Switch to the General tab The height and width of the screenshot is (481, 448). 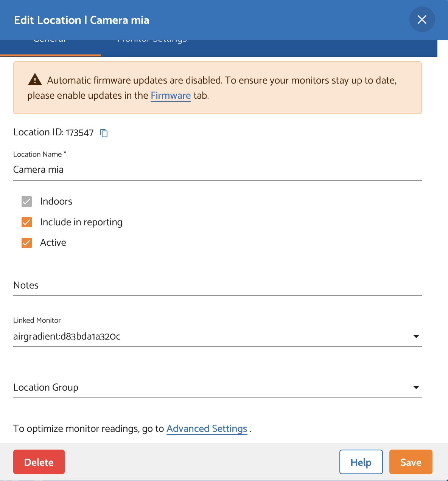[x=50, y=45]
